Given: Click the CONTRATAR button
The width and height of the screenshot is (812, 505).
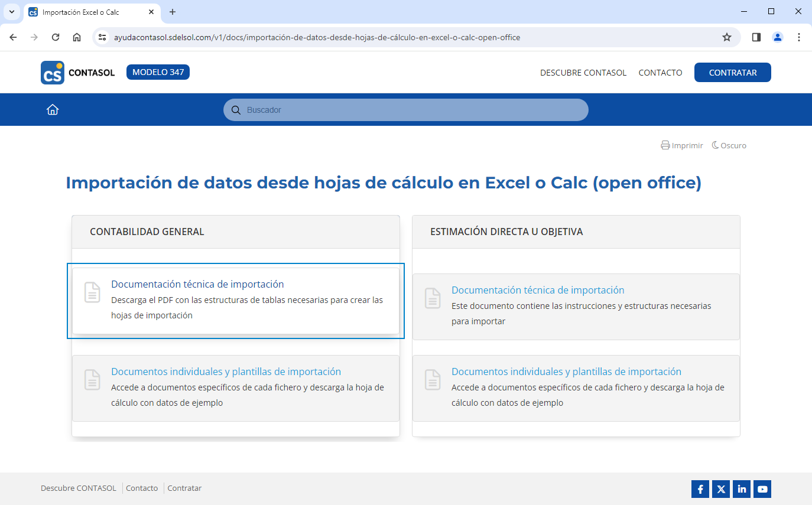Looking at the screenshot, I should [733, 73].
